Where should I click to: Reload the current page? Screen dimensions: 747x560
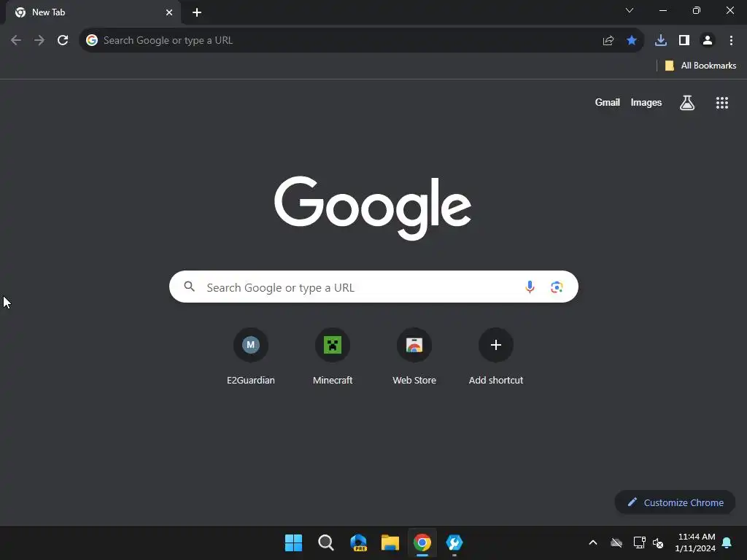(63, 41)
